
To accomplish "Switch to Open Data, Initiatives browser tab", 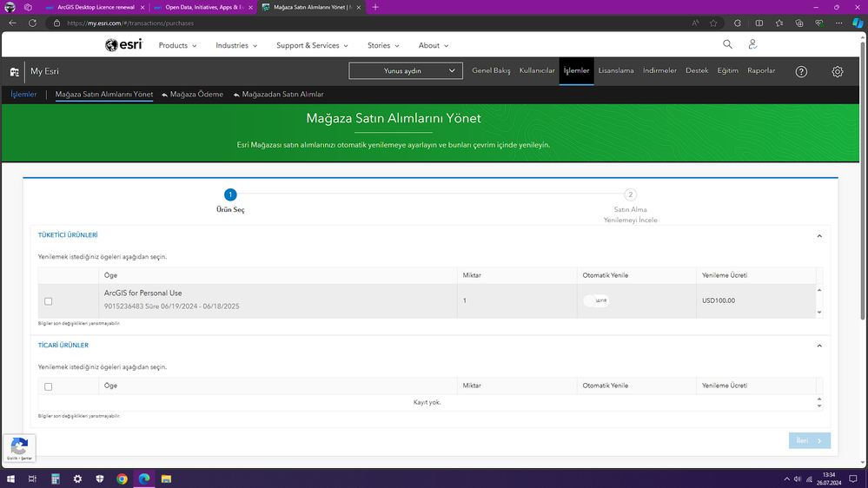I will tap(203, 7).
